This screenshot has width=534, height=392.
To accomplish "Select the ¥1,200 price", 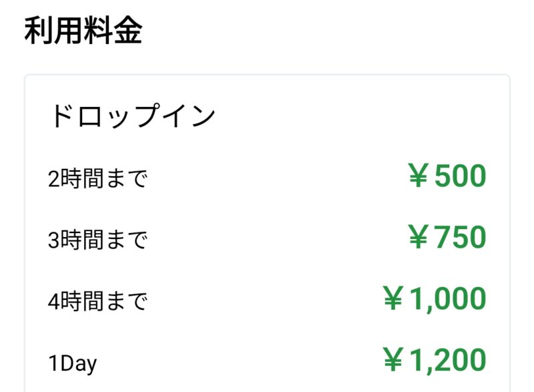I will point(434,360).
